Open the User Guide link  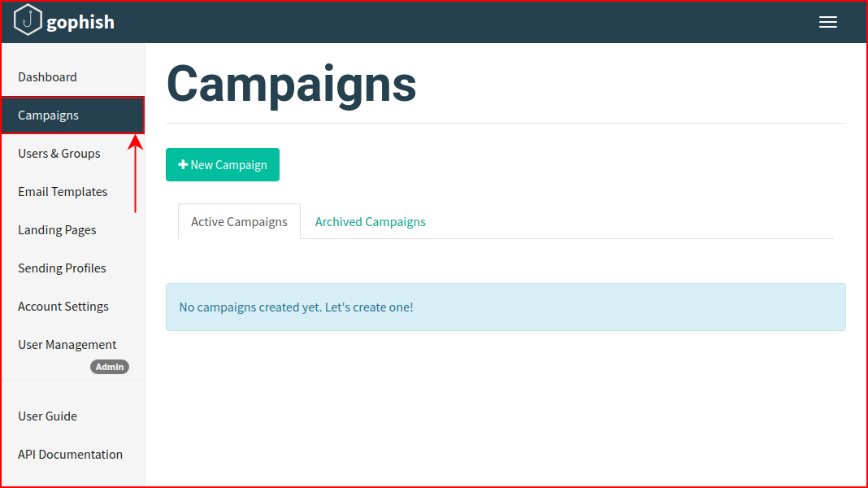coord(48,416)
